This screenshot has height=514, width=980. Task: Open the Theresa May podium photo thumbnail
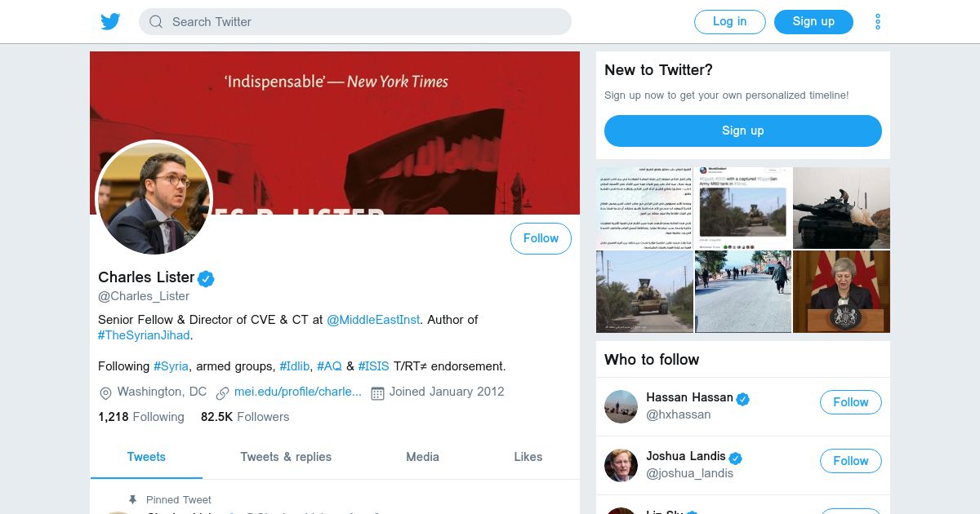[x=841, y=292]
